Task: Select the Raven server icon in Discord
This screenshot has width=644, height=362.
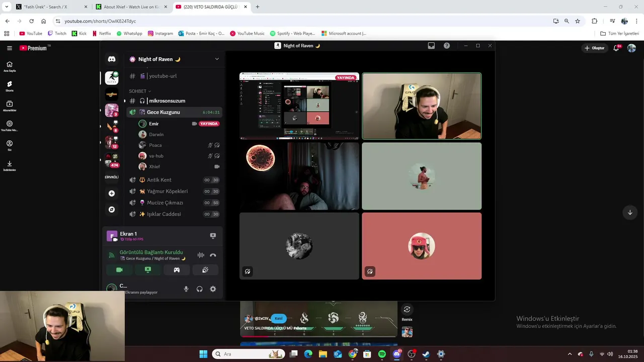Action: [x=112, y=78]
